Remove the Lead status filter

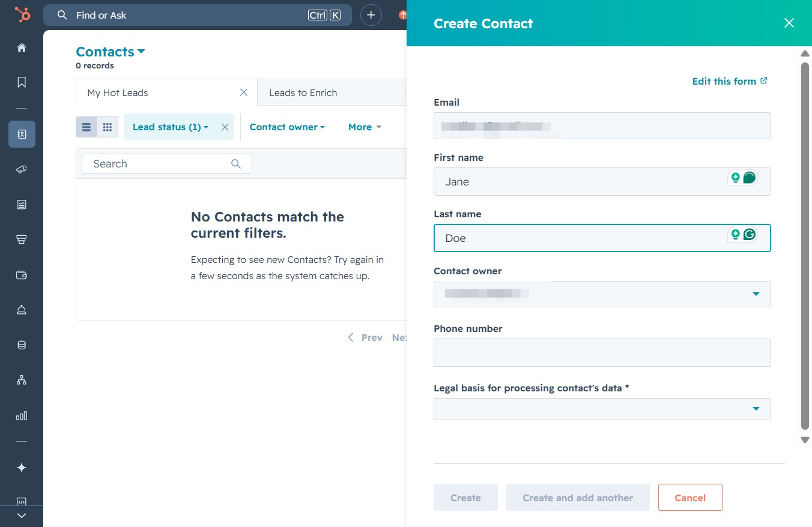click(225, 127)
